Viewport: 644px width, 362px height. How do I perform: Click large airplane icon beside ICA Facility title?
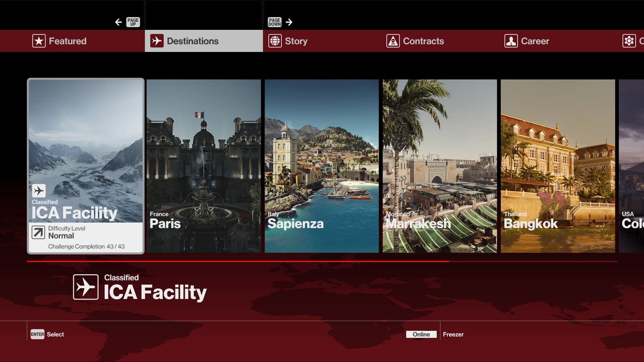86,287
